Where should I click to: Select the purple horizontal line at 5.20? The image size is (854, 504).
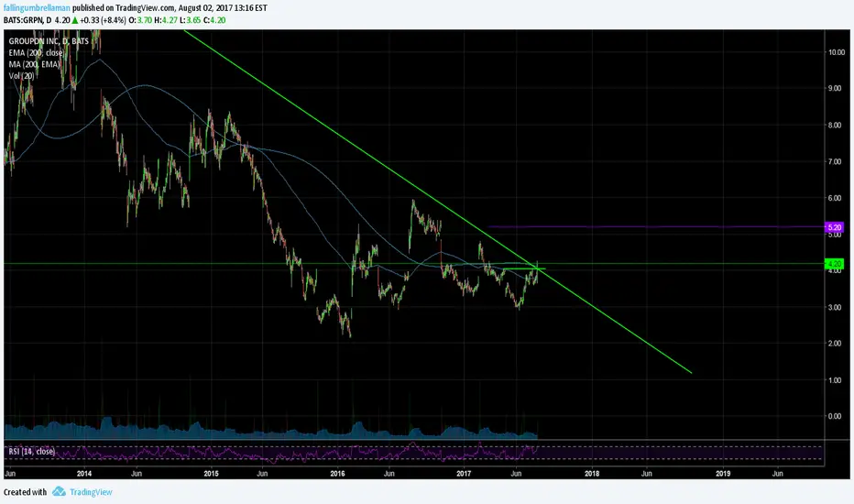(x=656, y=226)
